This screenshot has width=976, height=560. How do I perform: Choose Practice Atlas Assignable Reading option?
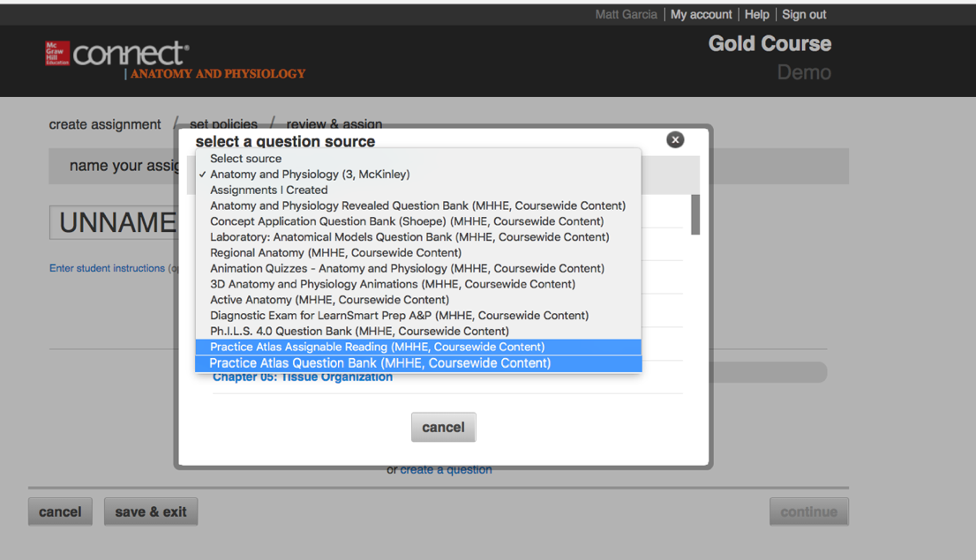[x=418, y=347]
